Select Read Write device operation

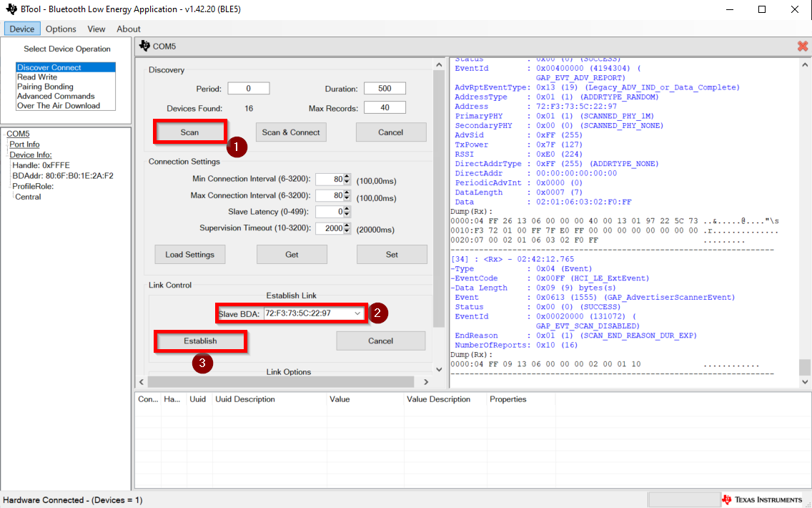37,77
